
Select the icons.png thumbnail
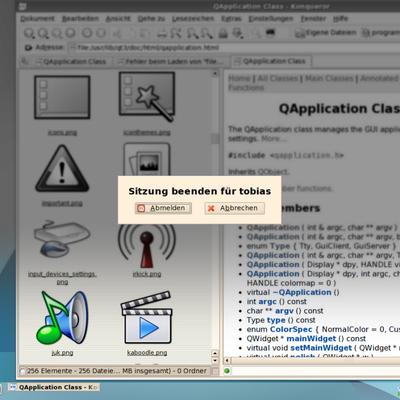(62, 97)
